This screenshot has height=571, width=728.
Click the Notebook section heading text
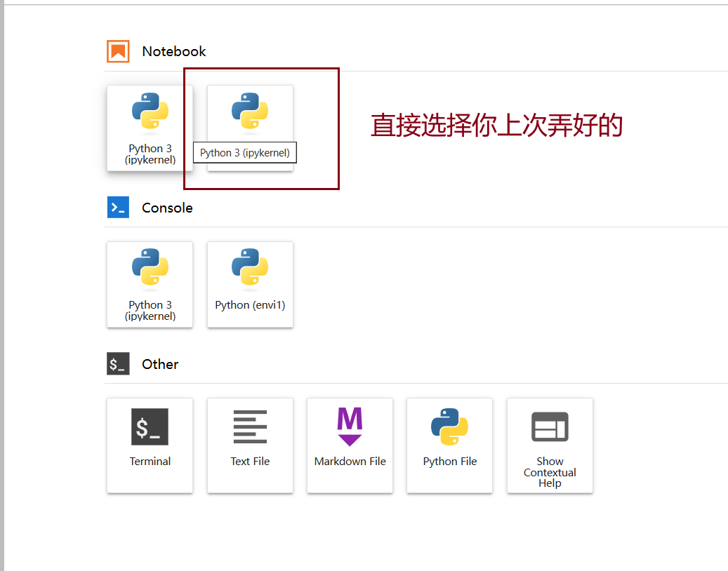(x=173, y=51)
